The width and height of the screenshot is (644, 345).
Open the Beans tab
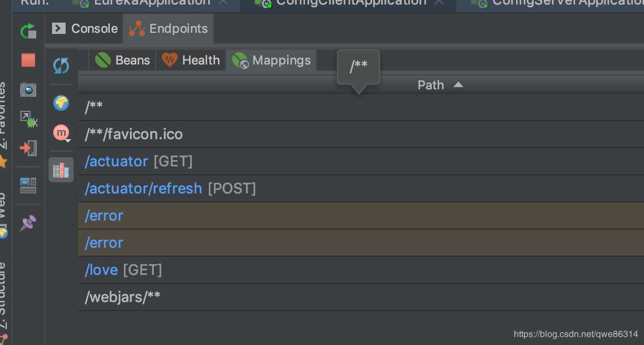point(123,60)
